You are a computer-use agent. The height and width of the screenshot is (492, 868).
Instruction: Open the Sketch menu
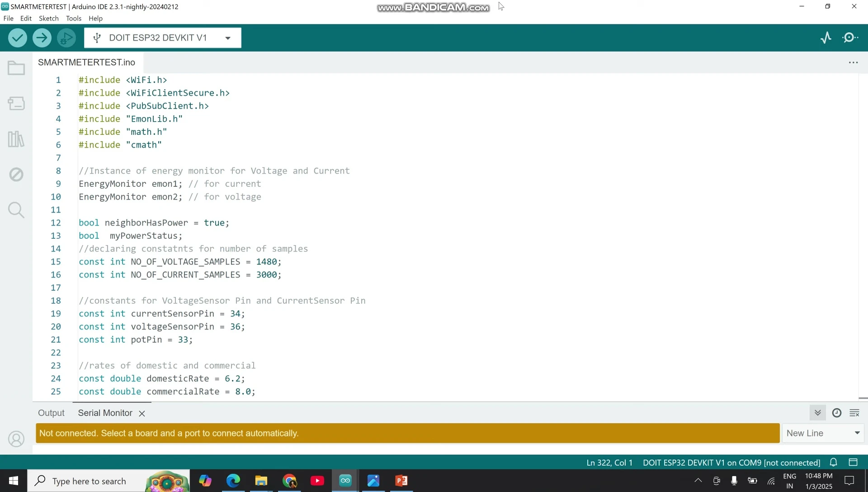click(x=49, y=19)
